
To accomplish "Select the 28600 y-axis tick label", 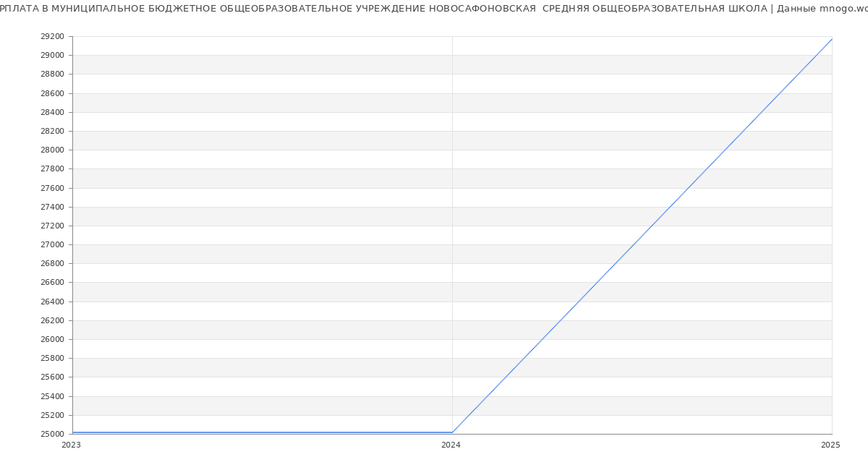I will click(52, 93).
